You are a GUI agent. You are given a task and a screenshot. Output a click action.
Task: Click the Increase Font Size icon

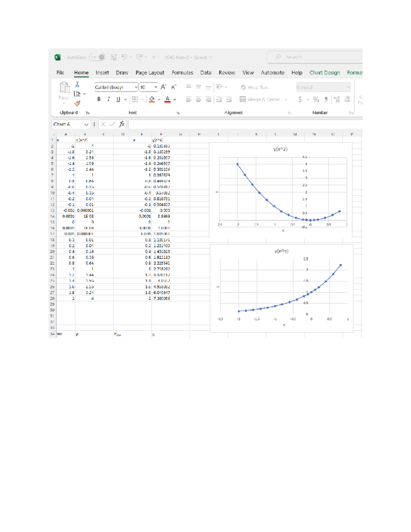[x=163, y=87]
